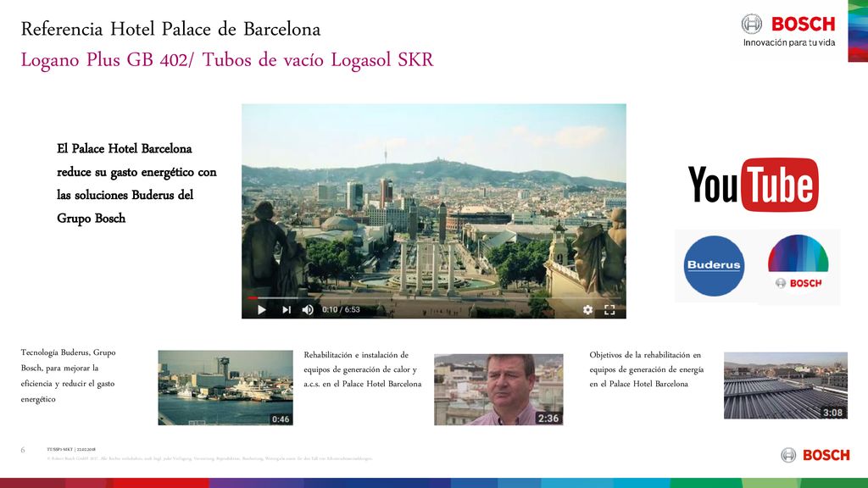Select subtitle 'Logano Plus GB 402/ Tubos de vacío'
This screenshot has height=488, width=868.
(x=227, y=60)
